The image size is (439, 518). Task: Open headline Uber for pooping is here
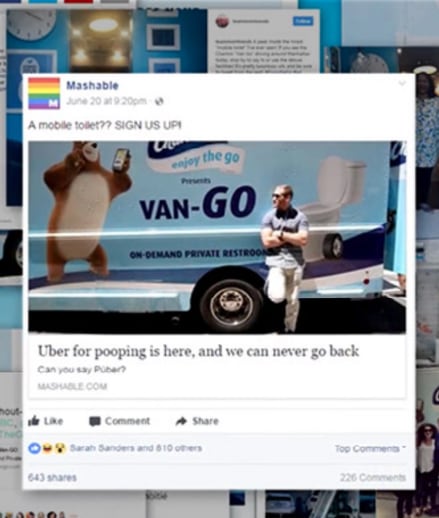[198, 351]
